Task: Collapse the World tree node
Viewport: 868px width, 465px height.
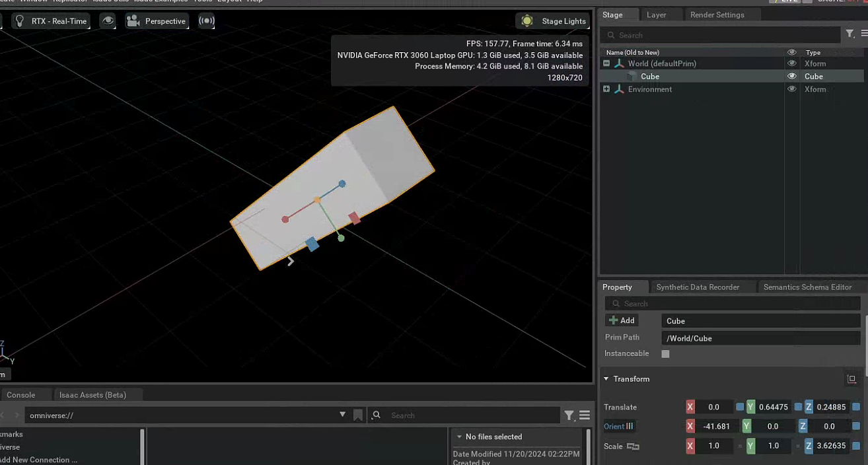Action: tap(606, 63)
